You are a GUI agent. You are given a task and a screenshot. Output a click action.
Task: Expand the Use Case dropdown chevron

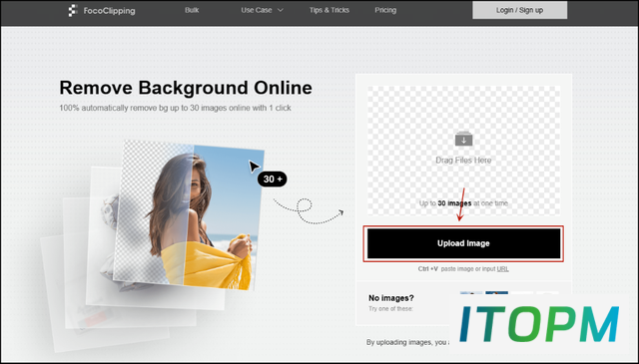(x=281, y=10)
